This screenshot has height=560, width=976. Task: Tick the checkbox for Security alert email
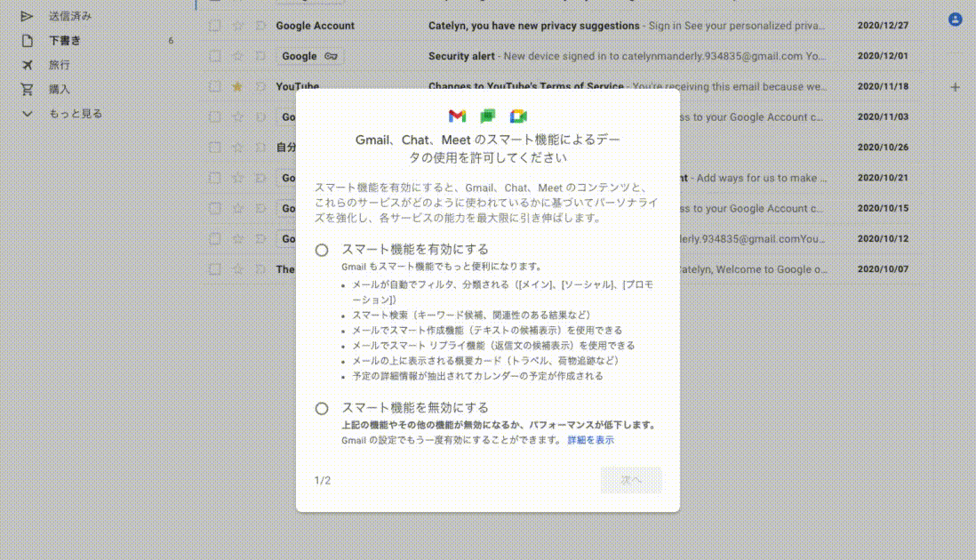click(x=215, y=56)
